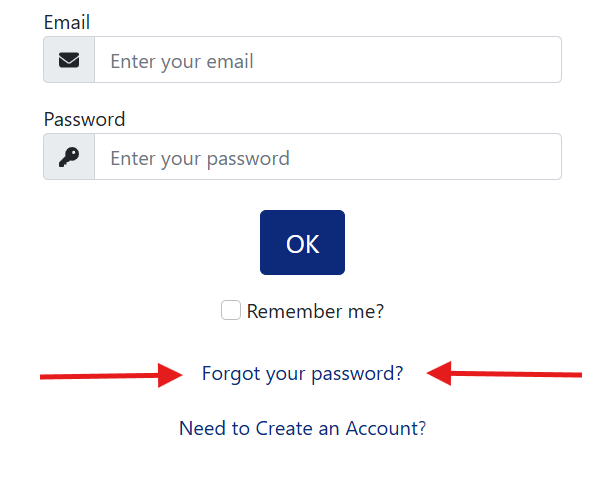Place cursor in the email address box
The width and height of the screenshot is (613, 488).
327,60
